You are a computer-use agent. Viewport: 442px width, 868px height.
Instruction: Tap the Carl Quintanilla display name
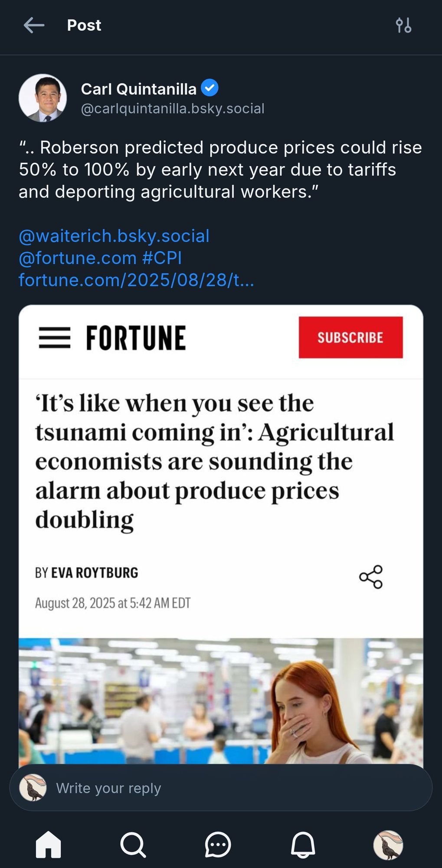pos(139,89)
